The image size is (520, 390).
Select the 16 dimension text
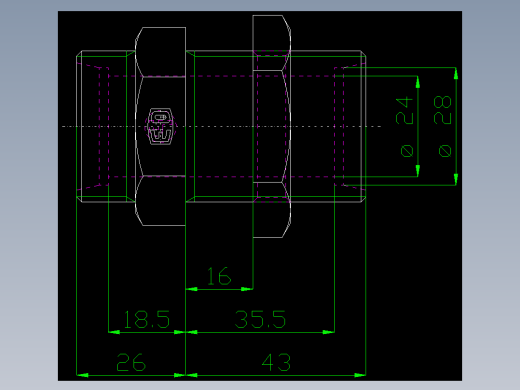click(219, 276)
